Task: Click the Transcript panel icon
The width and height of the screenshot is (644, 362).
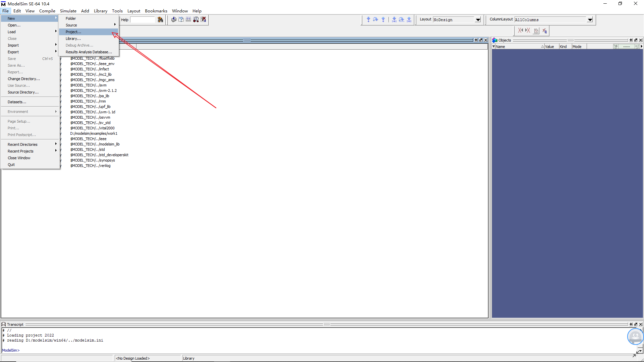Action: (4, 324)
